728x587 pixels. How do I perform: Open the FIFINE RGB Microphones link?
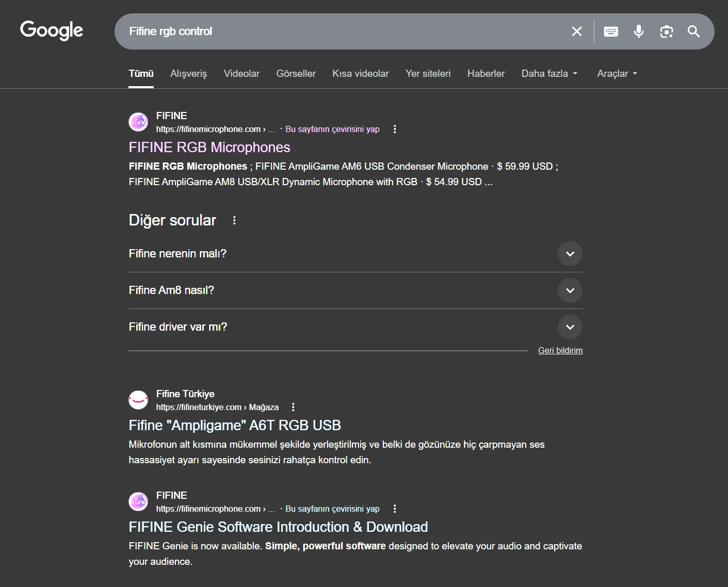[209, 148]
